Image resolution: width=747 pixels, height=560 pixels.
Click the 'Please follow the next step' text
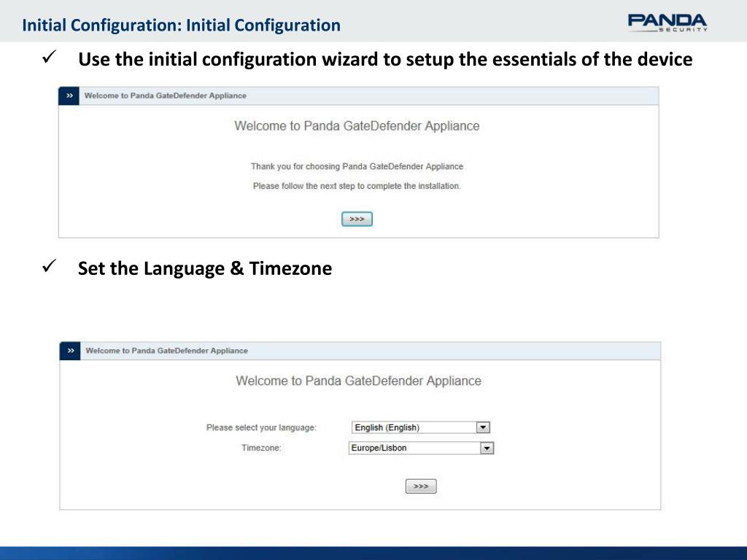coord(357,186)
